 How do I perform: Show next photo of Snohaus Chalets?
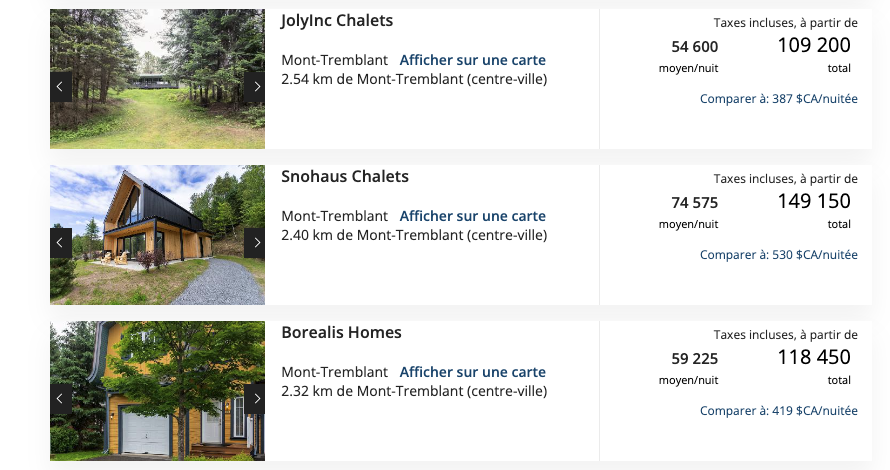[x=255, y=242]
